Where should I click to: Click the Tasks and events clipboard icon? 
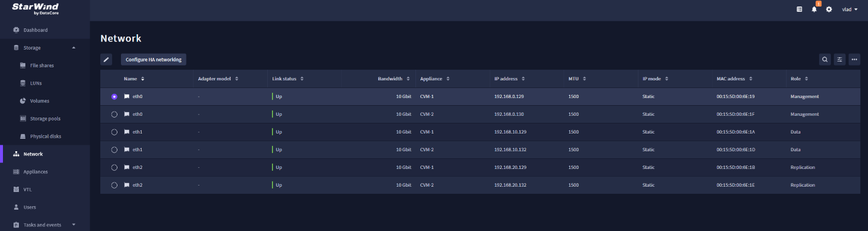[17, 225]
